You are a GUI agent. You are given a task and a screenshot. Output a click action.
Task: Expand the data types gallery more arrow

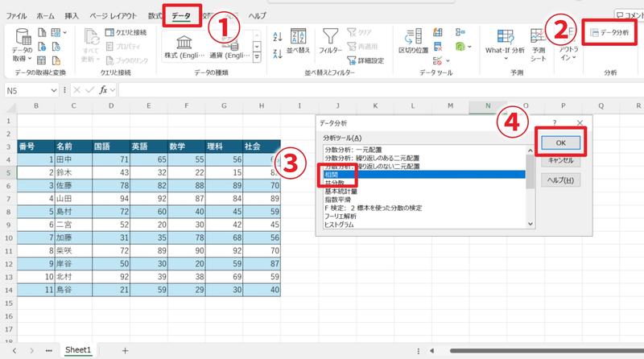[x=257, y=57]
